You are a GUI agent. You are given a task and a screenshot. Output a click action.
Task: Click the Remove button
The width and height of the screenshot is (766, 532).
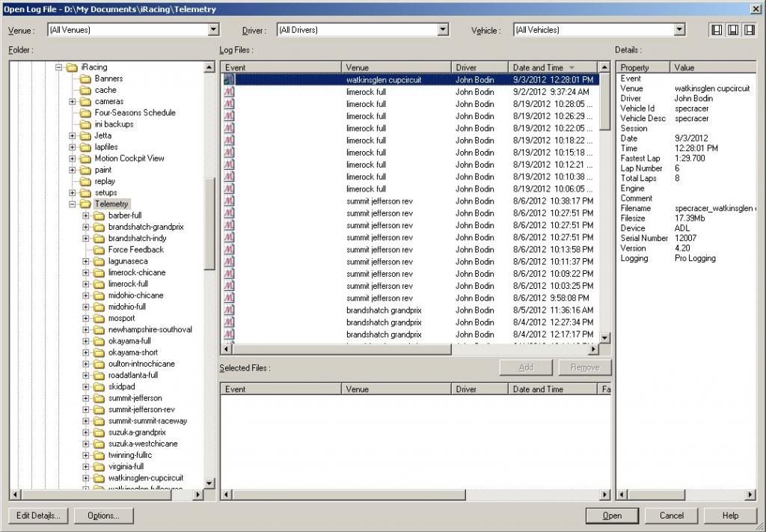(x=585, y=367)
